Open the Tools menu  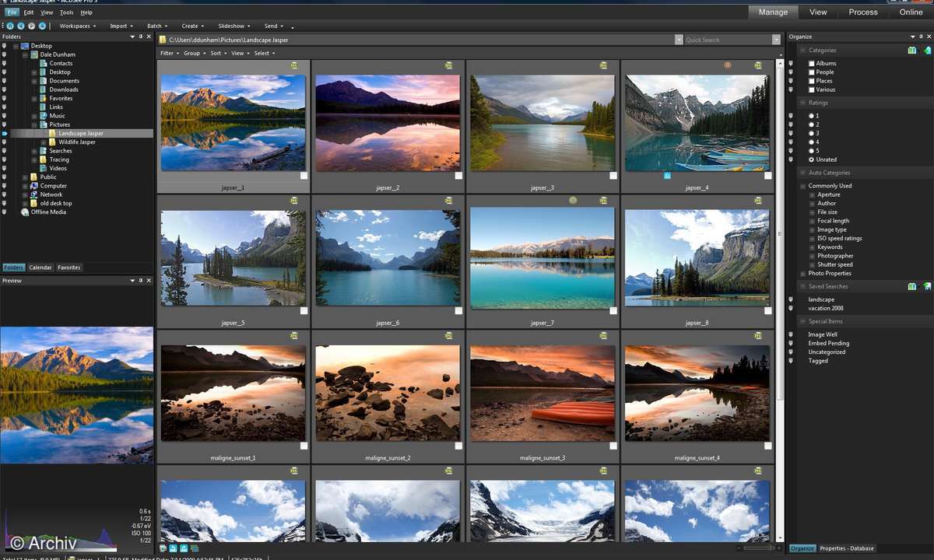pyautogui.click(x=66, y=12)
